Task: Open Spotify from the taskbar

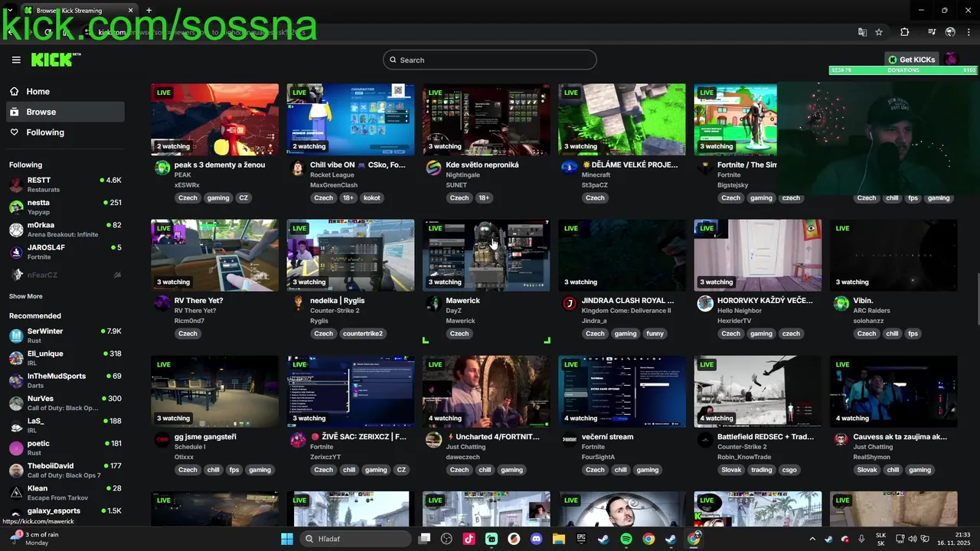Action: [x=626, y=539]
